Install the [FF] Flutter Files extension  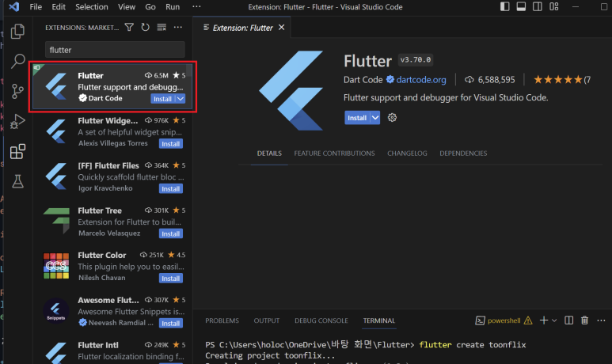(170, 189)
